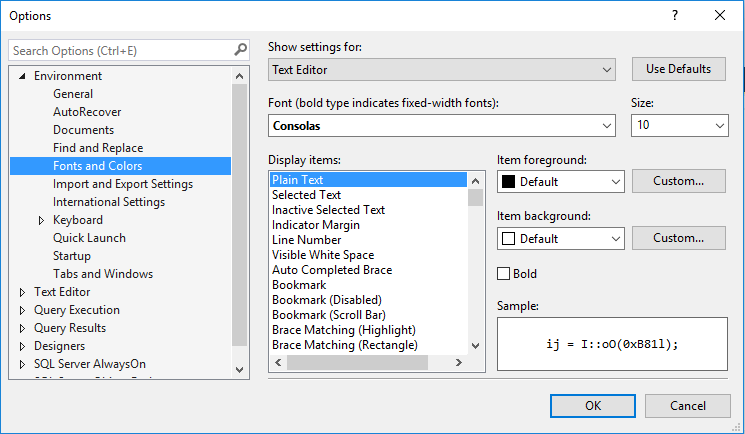Click Custom button for Item foreground
The image size is (745, 434).
pos(679,181)
